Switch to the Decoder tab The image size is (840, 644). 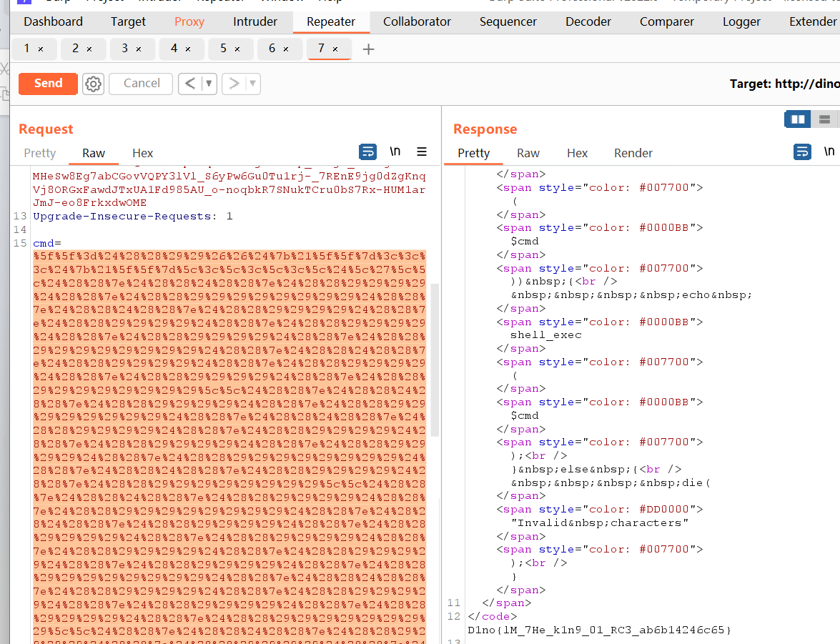(x=588, y=21)
